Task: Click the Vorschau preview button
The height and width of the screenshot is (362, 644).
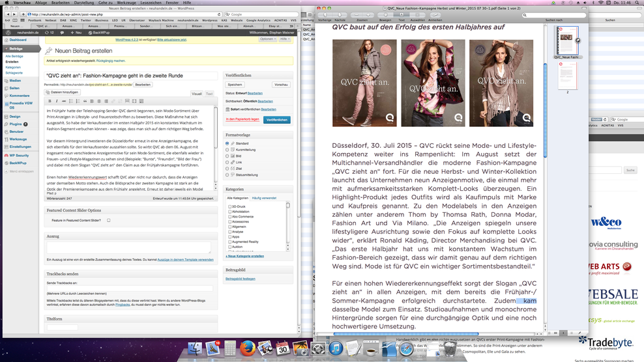Action: click(x=281, y=85)
